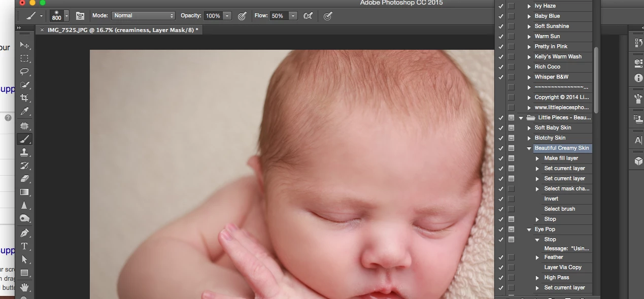644x299 pixels.
Task: Select the Rectangle shape tool
Action: click(x=24, y=273)
